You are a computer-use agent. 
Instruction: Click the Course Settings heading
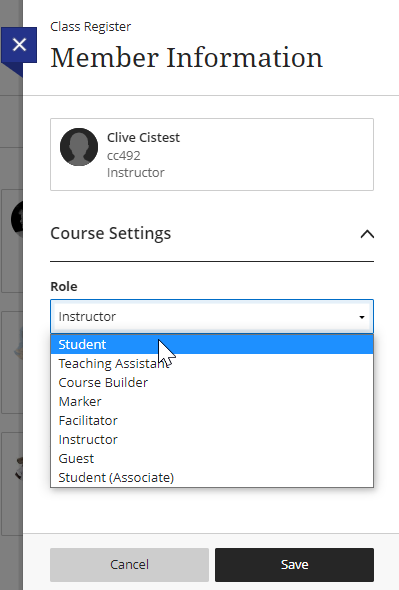pos(111,233)
